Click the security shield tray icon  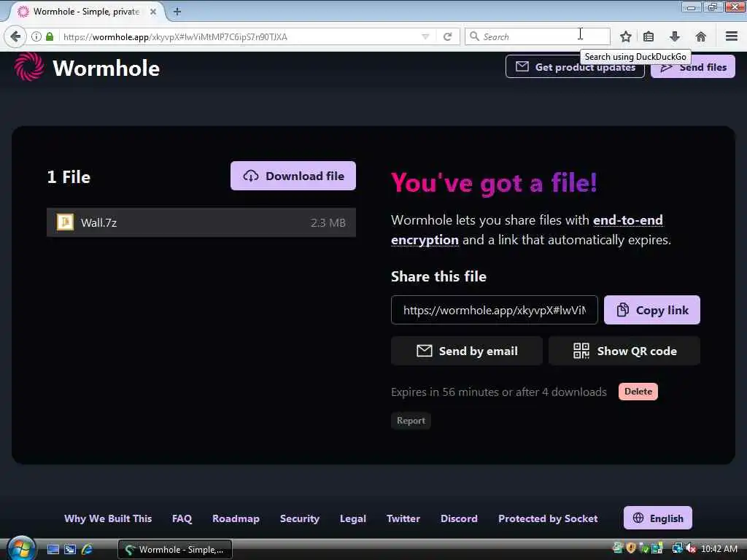(631, 548)
